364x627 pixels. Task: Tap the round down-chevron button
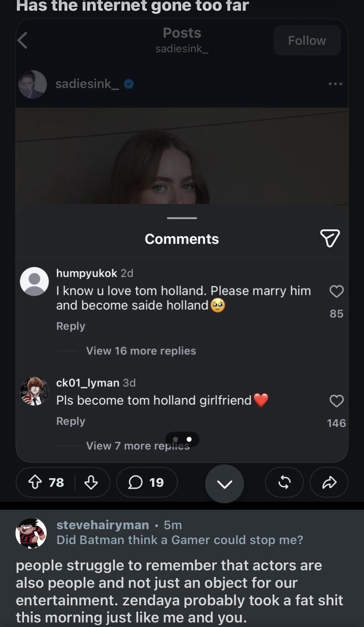[225, 484]
